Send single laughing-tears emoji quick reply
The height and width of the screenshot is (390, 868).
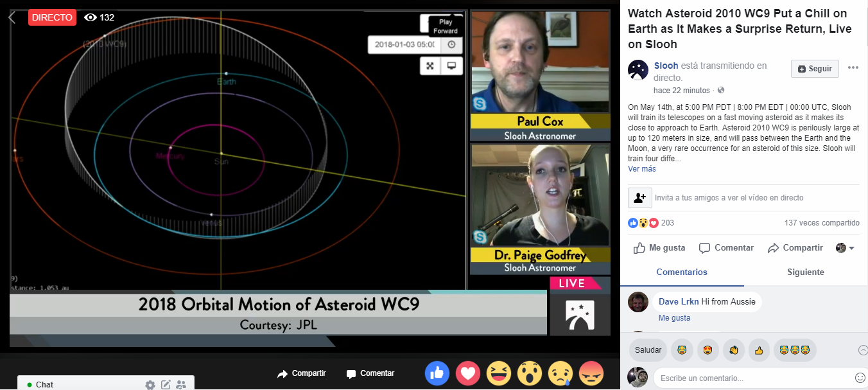point(682,350)
